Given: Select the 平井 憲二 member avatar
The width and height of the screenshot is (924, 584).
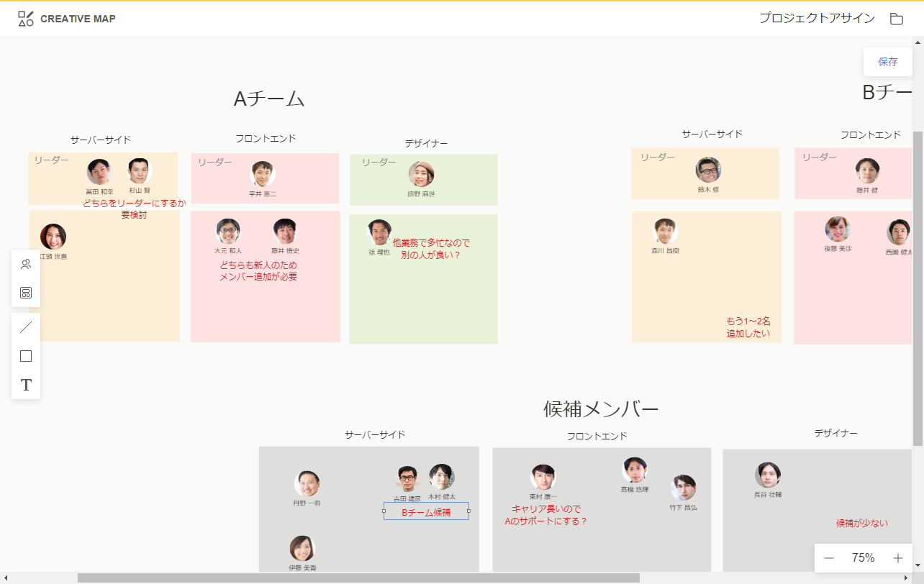Looking at the screenshot, I should [x=263, y=174].
